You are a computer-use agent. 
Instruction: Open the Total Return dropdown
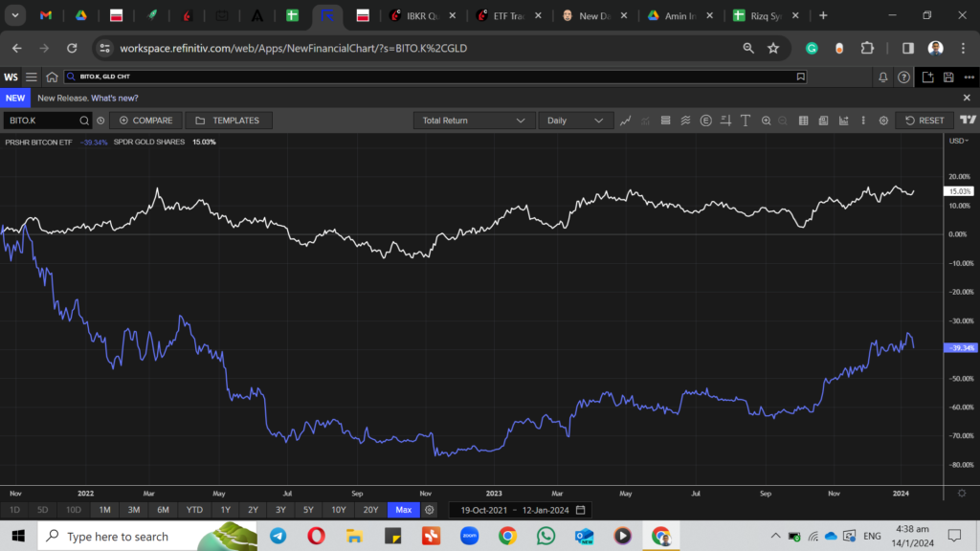click(474, 120)
